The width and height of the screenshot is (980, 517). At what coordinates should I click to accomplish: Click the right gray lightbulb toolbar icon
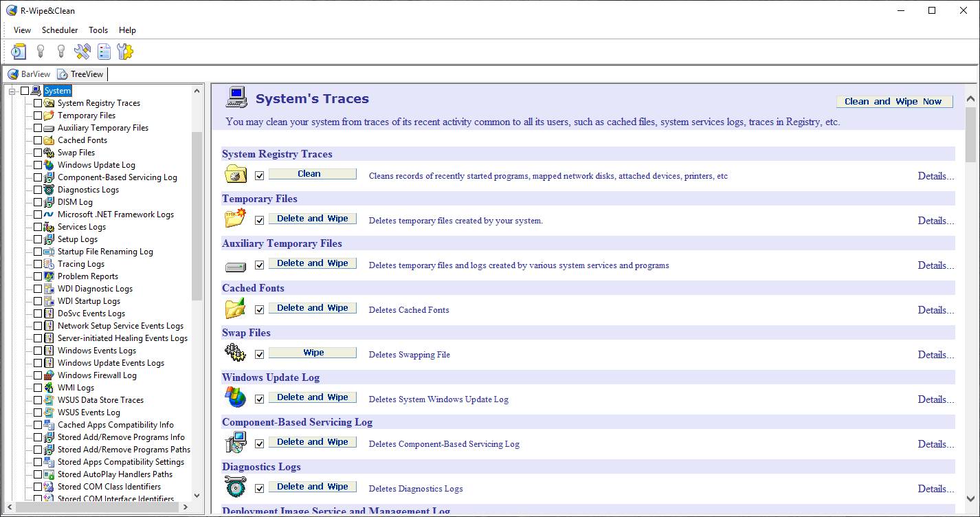[x=61, y=52]
